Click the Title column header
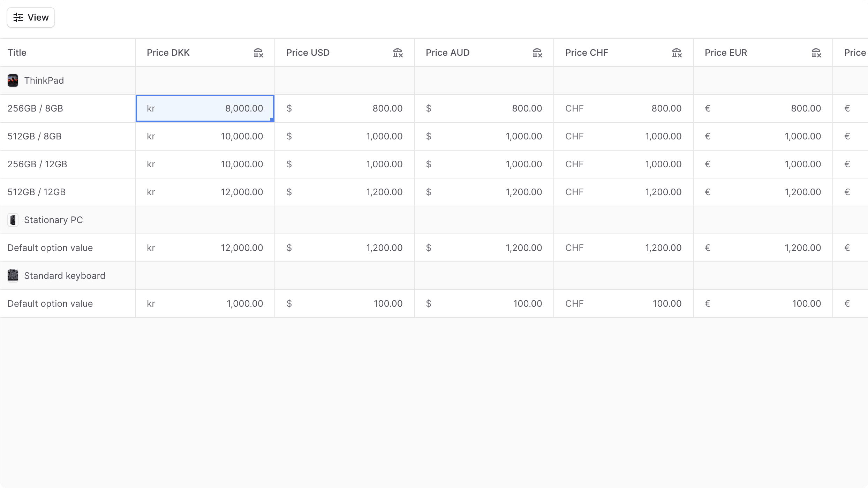Viewport: 868px width, 488px height. point(17,52)
